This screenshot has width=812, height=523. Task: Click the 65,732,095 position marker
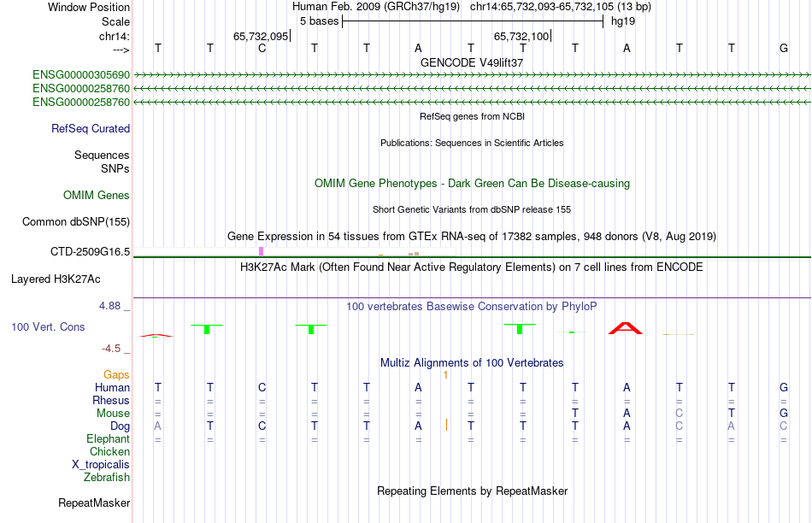[261, 36]
